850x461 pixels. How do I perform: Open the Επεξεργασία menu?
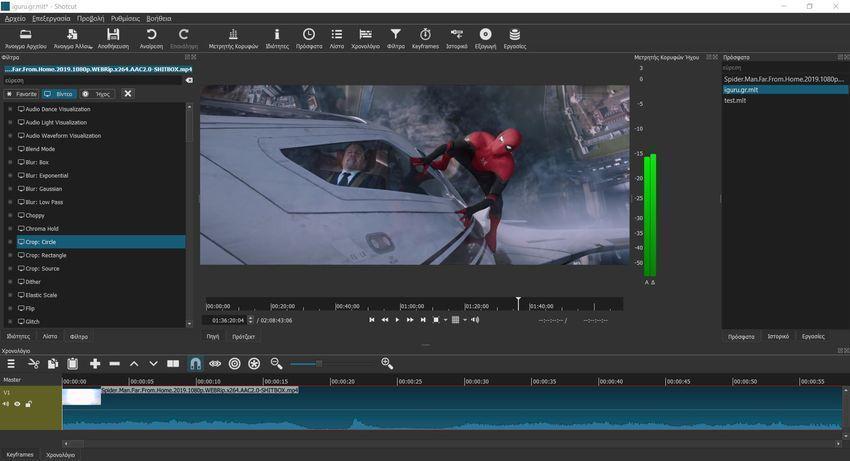(x=51, y=18)
